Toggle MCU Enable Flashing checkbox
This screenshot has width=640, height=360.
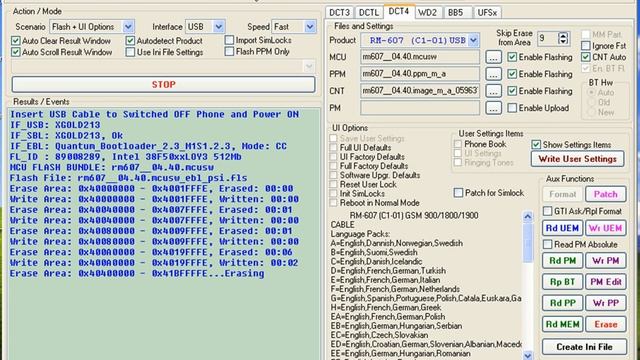click(x=512, y=57)
